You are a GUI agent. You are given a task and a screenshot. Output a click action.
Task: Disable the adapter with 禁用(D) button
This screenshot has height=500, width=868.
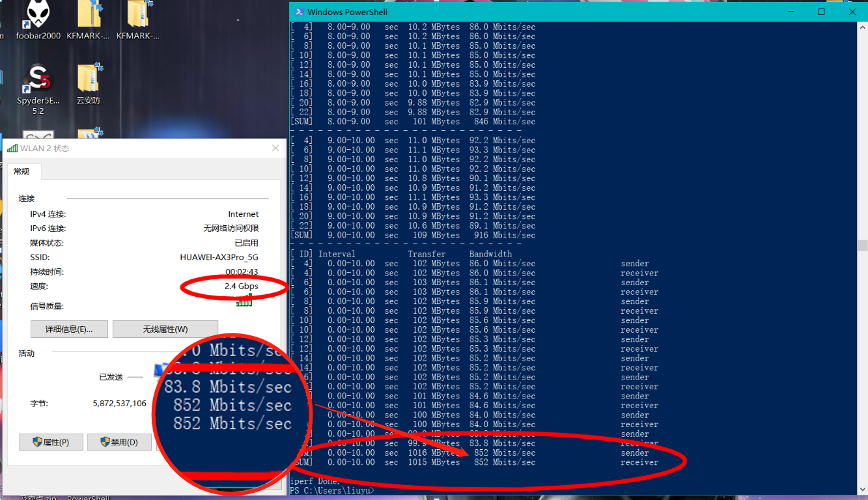pos(119,443)
